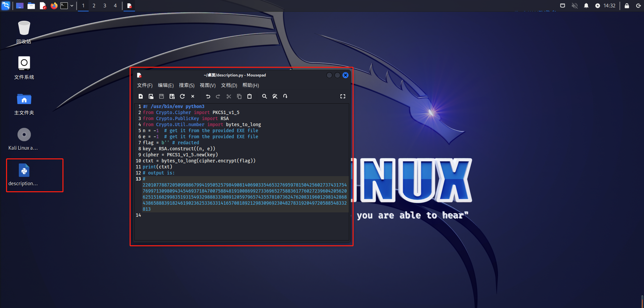Launch the text editor from the panel
The height and width of the screenshot is (308, 644).
43,6
